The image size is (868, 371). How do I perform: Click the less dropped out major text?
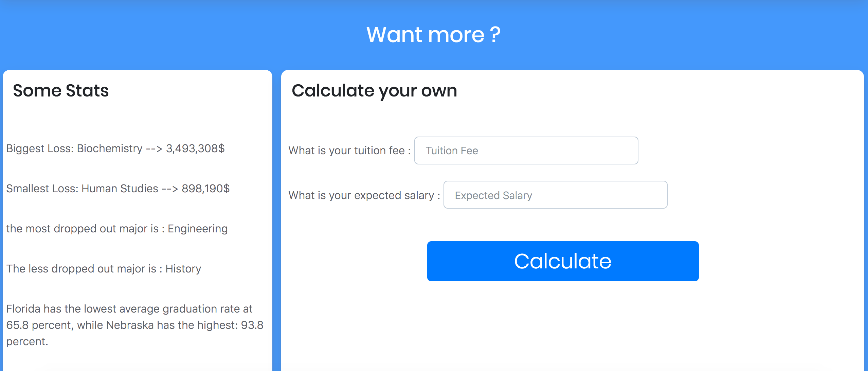104,268
